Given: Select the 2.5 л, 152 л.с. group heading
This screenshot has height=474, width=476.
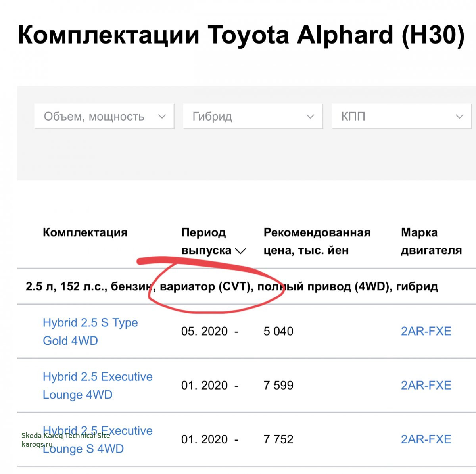Looking at the screenshot, I should click(232, 286).
